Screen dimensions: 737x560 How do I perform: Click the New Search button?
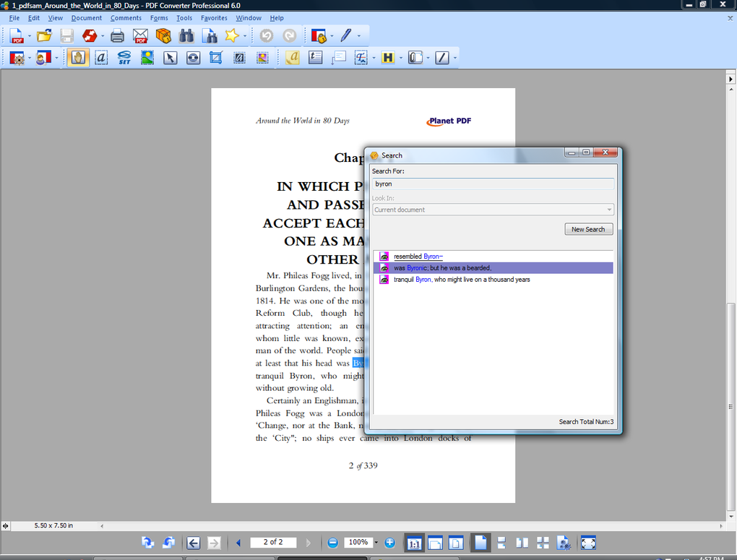pos(588,229)
